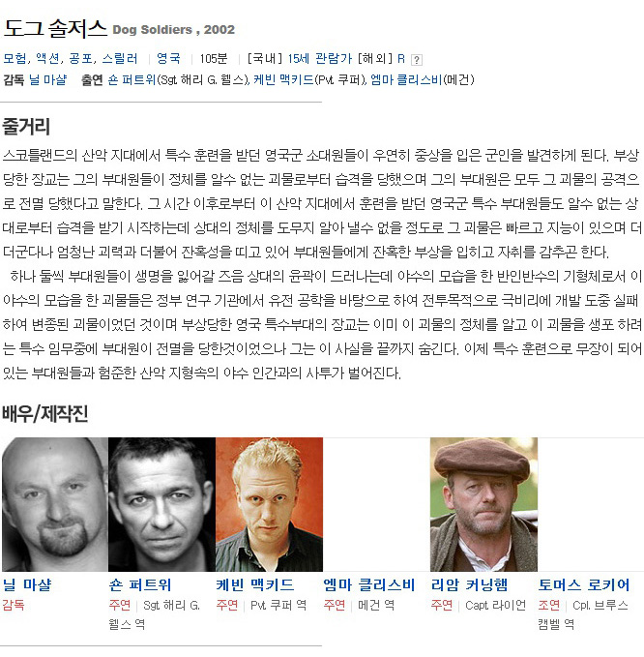Select the 영국 country link
Screen dimensions: 644x657
pyautogui.click(x=168, y=58)
